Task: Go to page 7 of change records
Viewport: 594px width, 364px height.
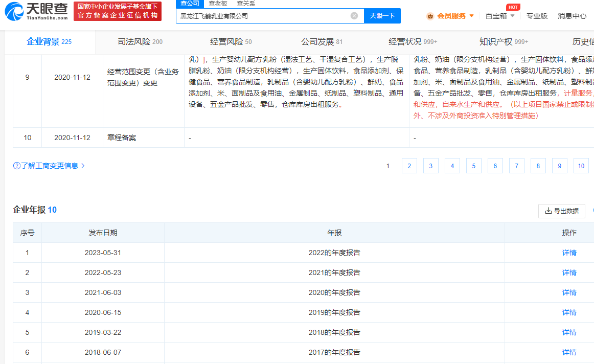Action: pyautogui.click(x=517, y=166)
